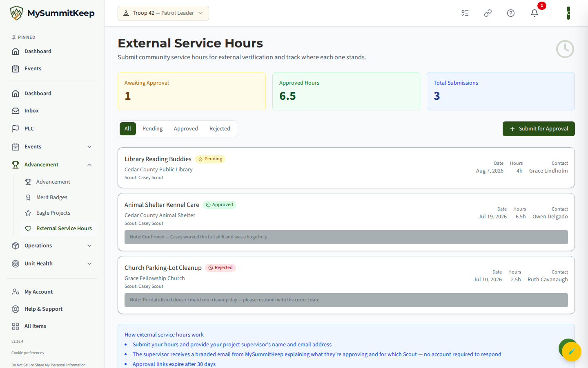Select the Pending filter tab
588x368 pixels.
coord(152,128)
